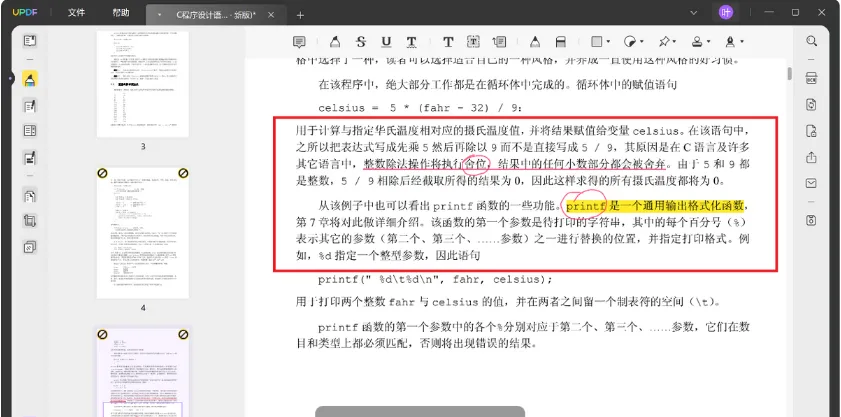Open a new tab with plus button

click(299, 14)
